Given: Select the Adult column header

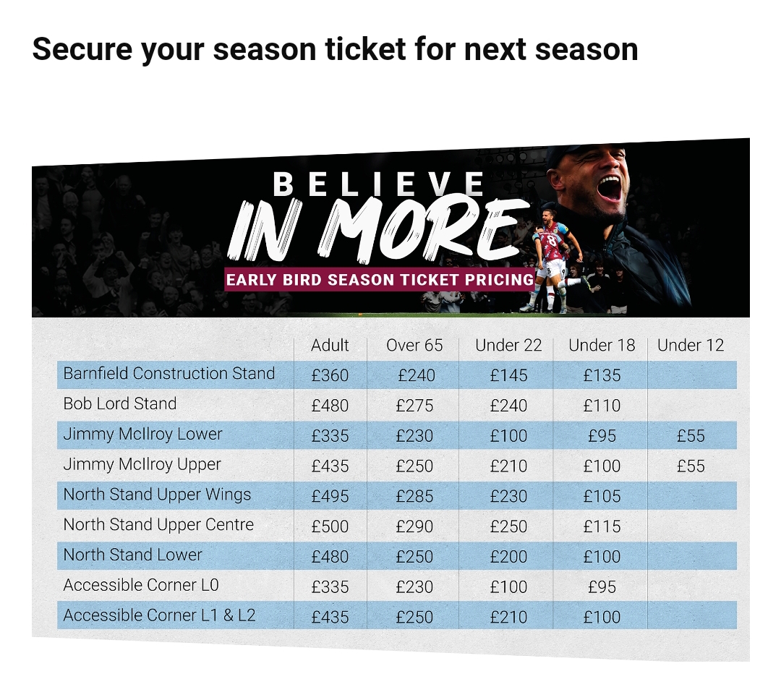Looking at the screenshot, I should 330,346.
